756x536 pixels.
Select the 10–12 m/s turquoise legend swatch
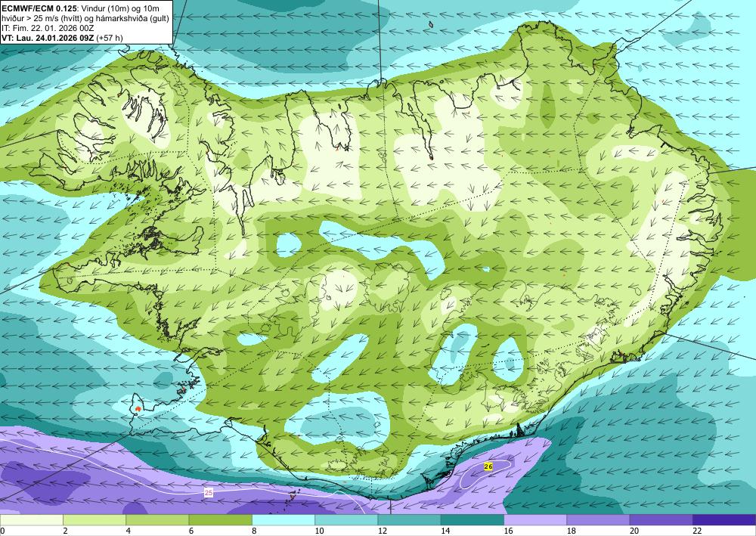(346, 519)
